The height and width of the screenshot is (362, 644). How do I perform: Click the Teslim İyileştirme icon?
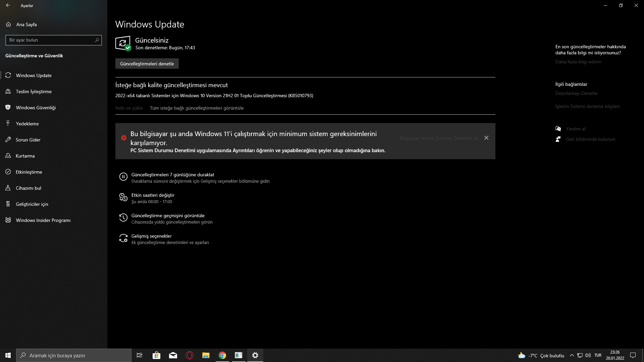tap(8, 92)
